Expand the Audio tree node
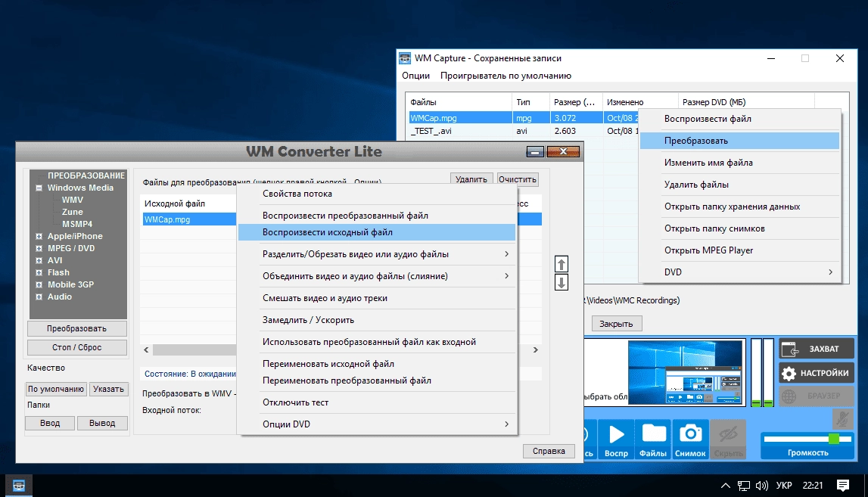868x497 pixels. 39,297
